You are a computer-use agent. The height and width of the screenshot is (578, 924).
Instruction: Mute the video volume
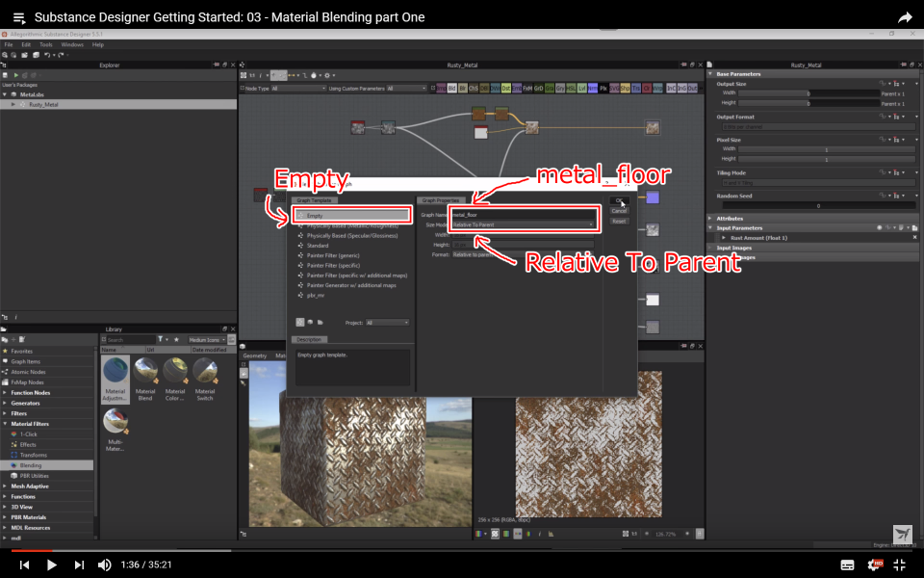[x=104, y=565]
